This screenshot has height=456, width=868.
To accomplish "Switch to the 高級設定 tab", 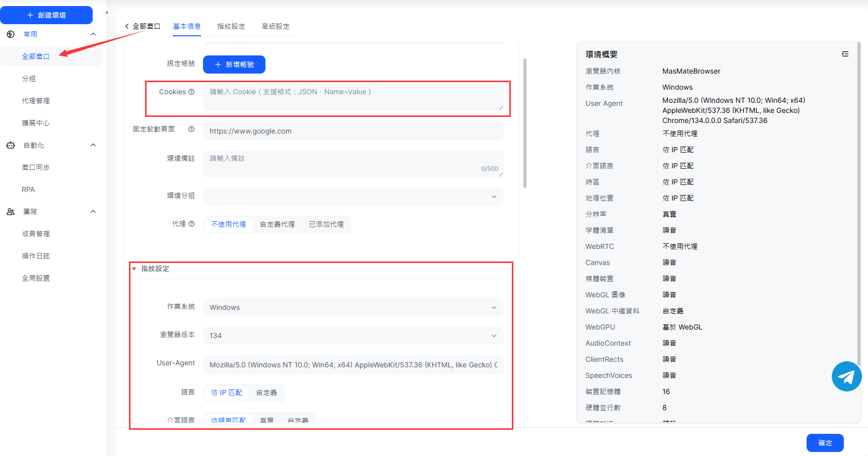I will point(276,26).
